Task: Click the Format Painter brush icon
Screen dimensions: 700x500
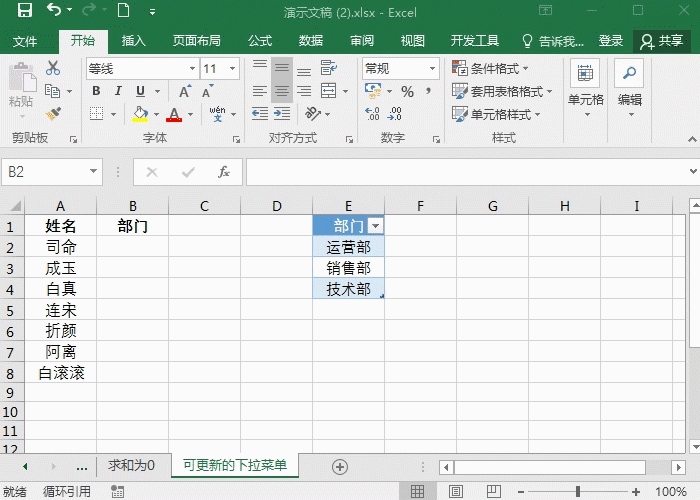Action: [53, 114]
